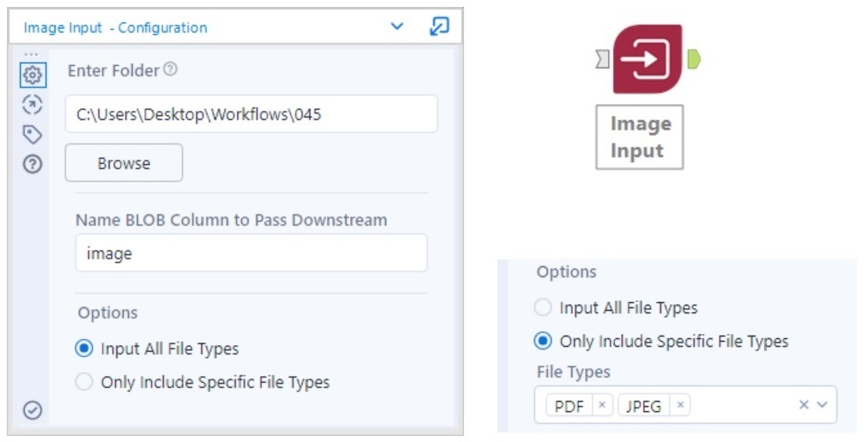This screenshot has width=868, height=442.
Task: Click the checkmark apply icon at the sidebar bottom
Action: pyautogui.click(x=33, y=410)
